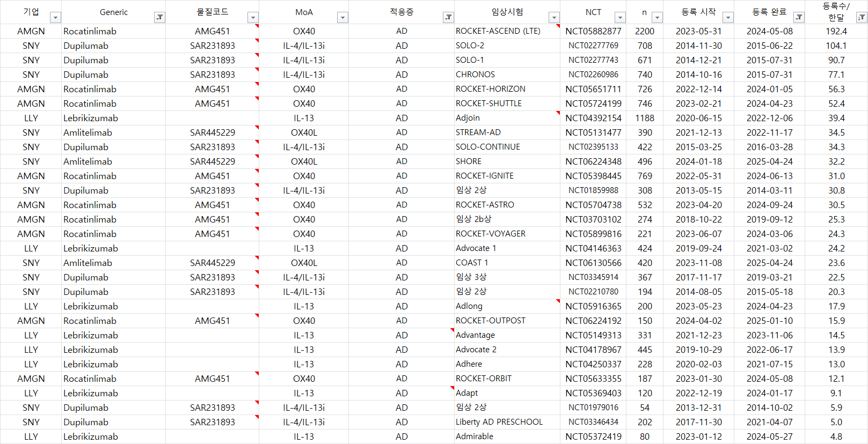The image size is (868, 444).
Task: Select the NCT05882877 cell
Action: coord(593,31)
